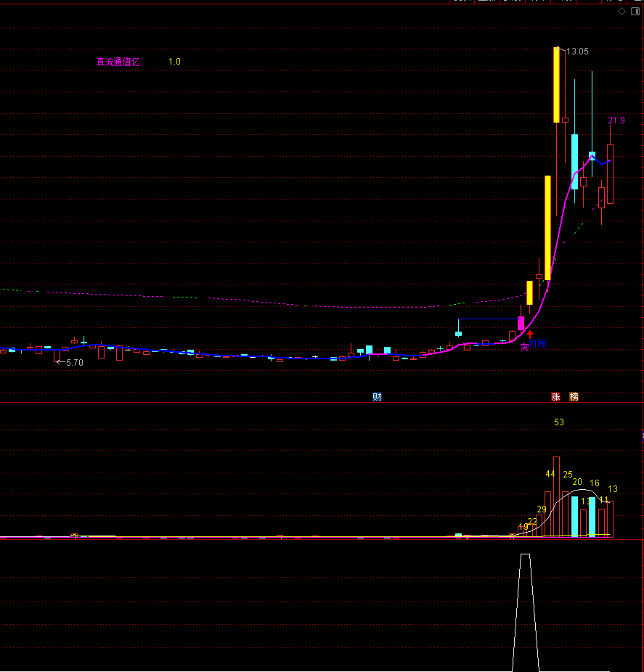Click the red arrow above 打板 signal

click(x=531, y=335)
